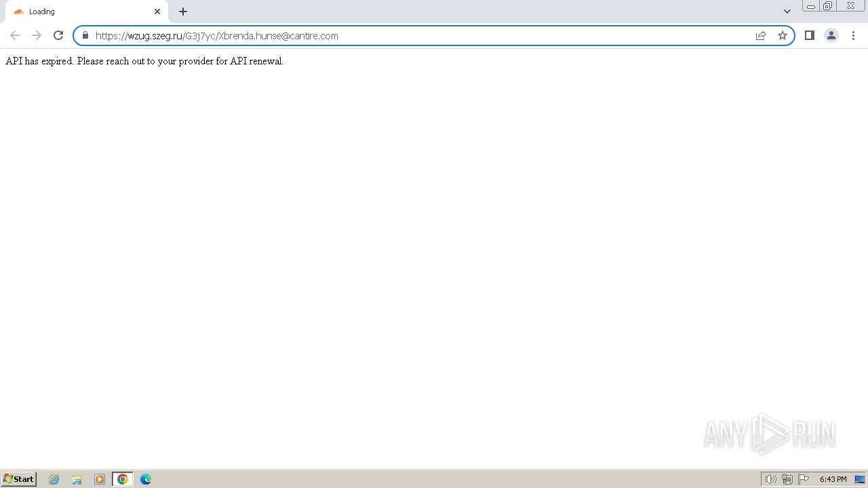Restore down the Chrome window
Image resolution: width=868 pixels, height=488 pixels.
pyautogui.click(x=828, y=6)
